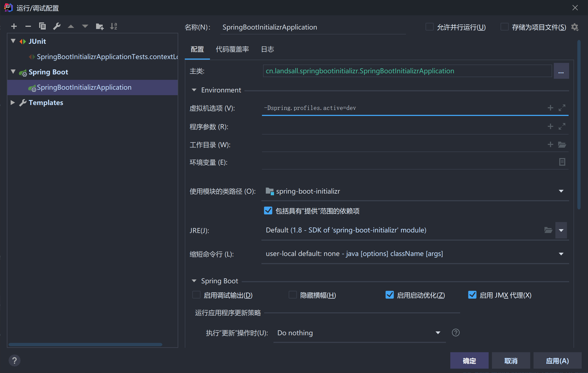Switch to the 配置 tab
The height and width of the screenshot is (373, 588).
197,49
